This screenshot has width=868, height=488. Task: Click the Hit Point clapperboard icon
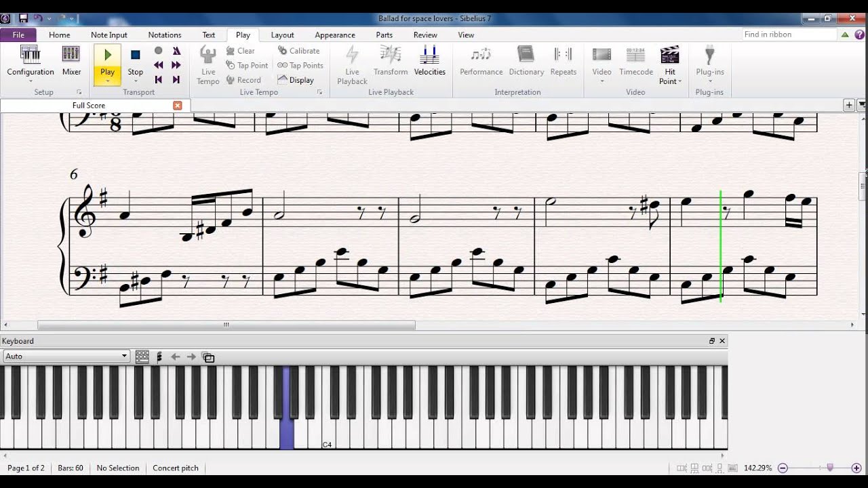click(670, 54)
